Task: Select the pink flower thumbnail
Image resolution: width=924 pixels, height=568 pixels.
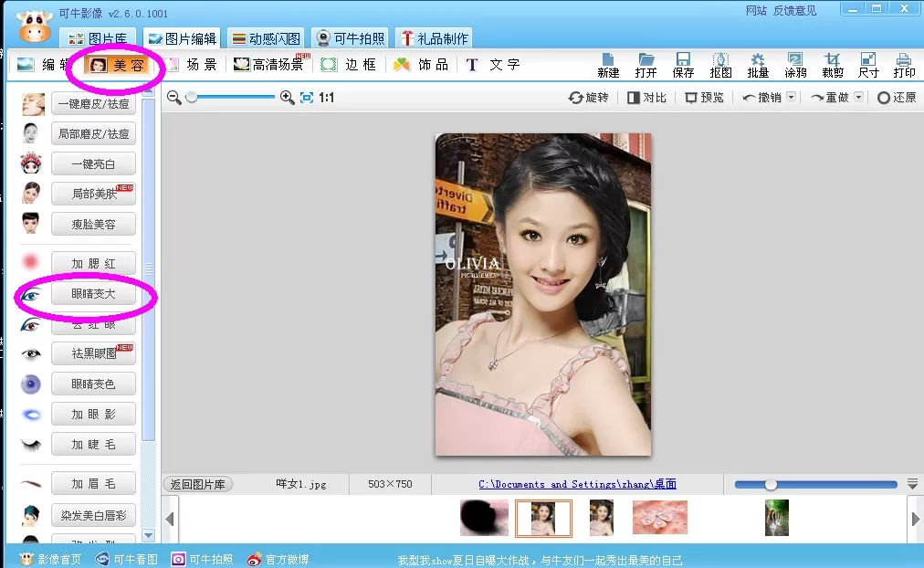Action: [x=659, y=518]
